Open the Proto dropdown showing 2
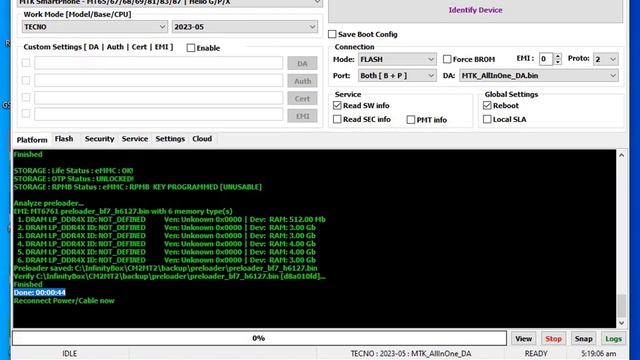Viewport: 640px width, 360px height. [x=605, y=60]
